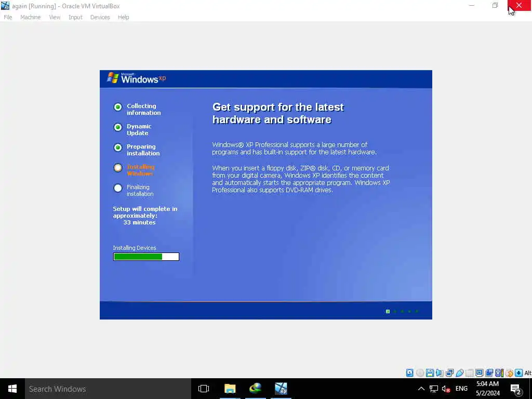Click the mouse integration indicator icon

pyautogui.click(x=509, y=373)
